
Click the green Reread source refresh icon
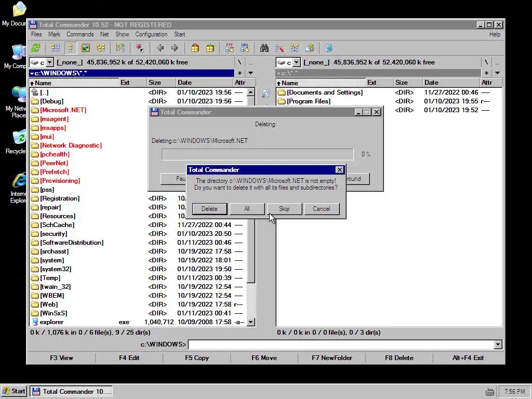click(x=36, y=48)
